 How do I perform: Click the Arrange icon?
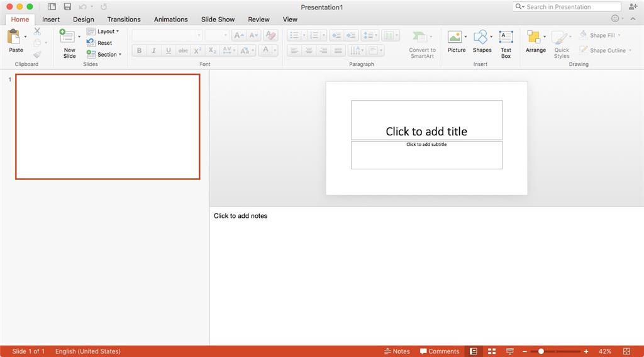click(533, 37)
